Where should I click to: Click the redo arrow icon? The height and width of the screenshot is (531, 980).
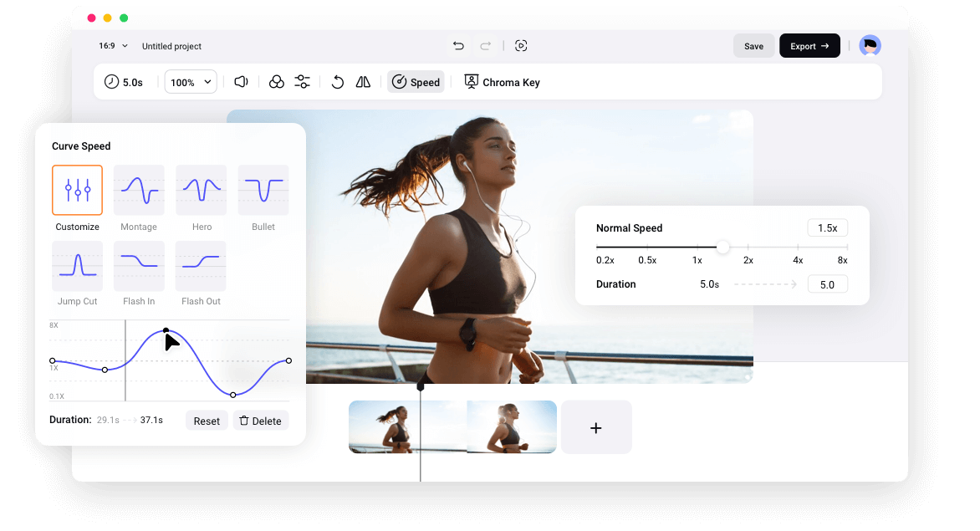coord(486,46)
